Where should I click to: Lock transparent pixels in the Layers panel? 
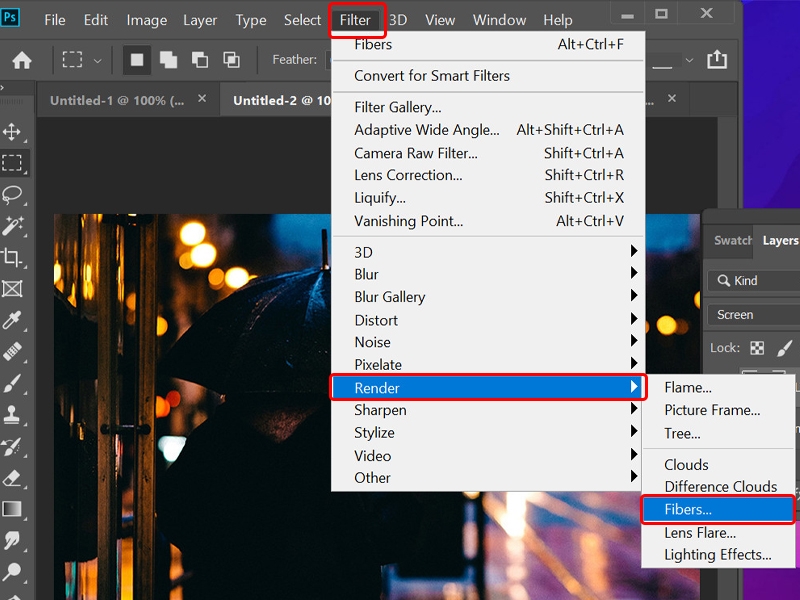757,347
